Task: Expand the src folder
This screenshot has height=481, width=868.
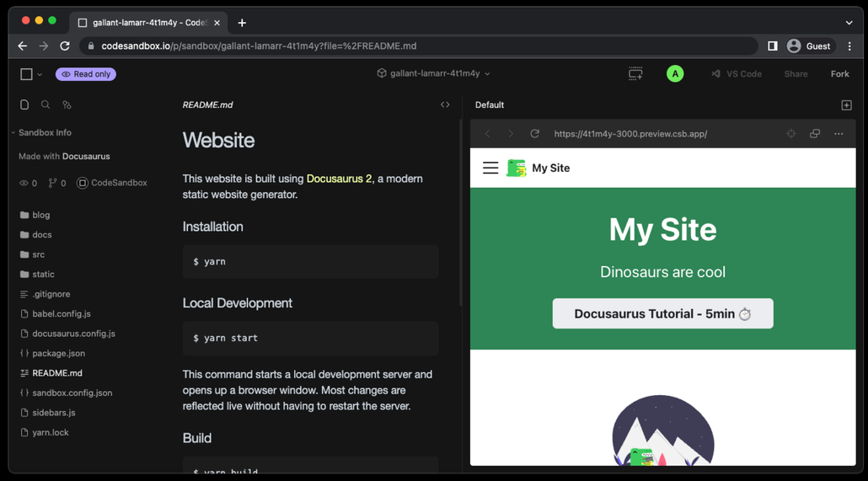Action: [38, 254]
